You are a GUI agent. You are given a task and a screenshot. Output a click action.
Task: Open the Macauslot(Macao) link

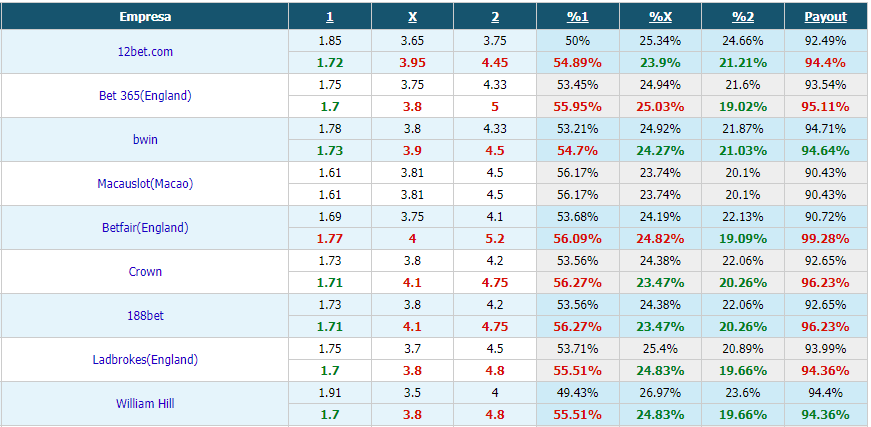[145, 183]
